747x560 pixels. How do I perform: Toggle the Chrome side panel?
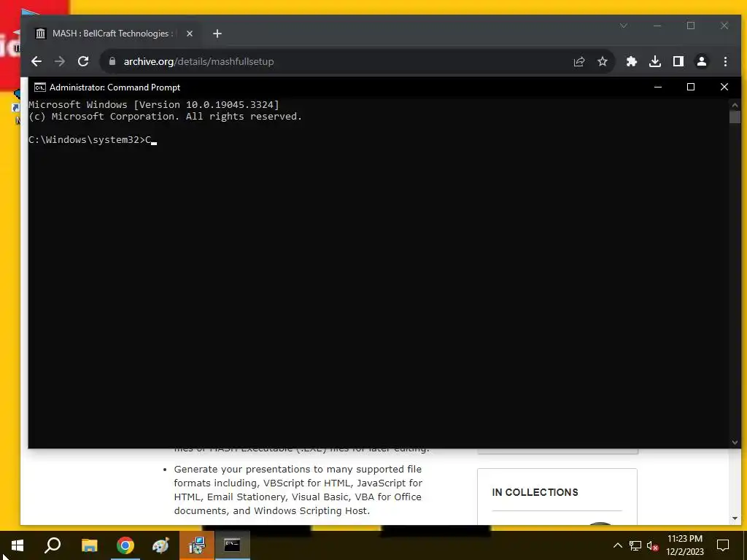point(678,61)
